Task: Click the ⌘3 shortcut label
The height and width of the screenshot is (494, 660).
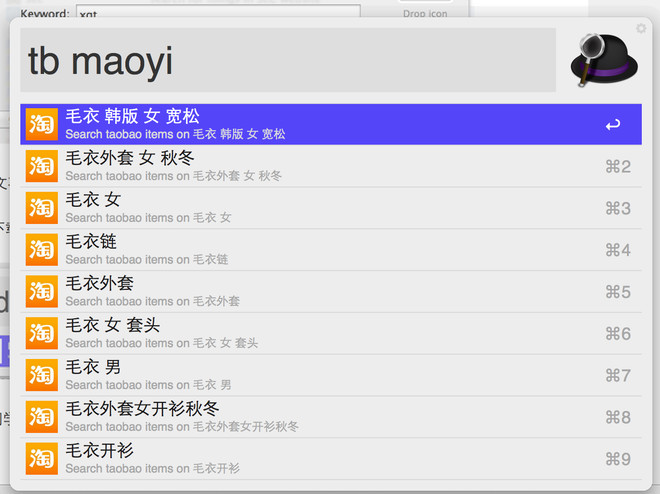Action: point(618,208)
